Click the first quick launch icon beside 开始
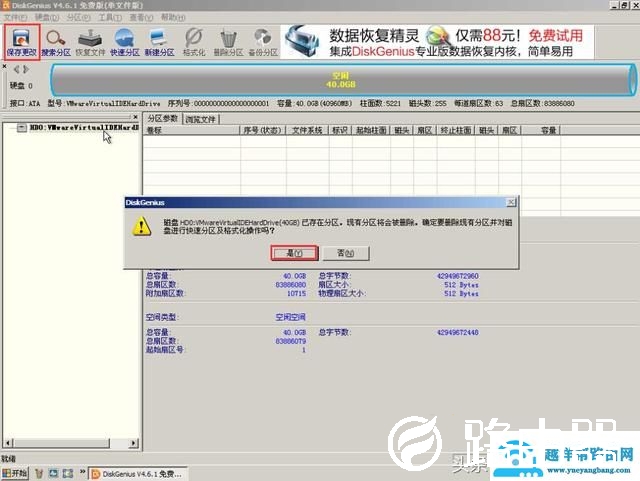The width and height of the screenshot is (640, 481). [x=39, y=473]
